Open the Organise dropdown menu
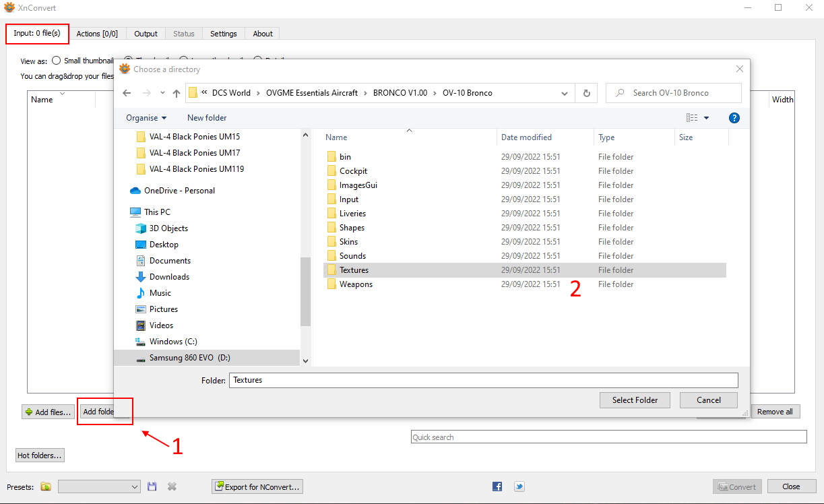 point(146,118)
